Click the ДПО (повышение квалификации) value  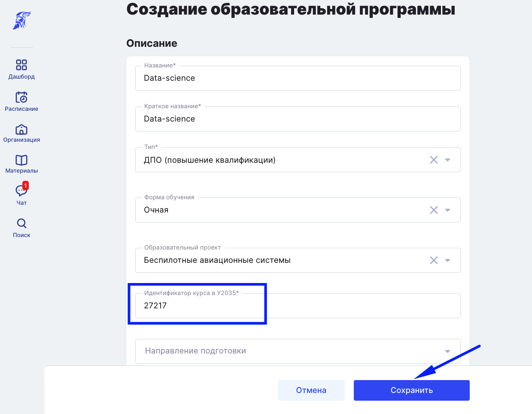[210, 160]
